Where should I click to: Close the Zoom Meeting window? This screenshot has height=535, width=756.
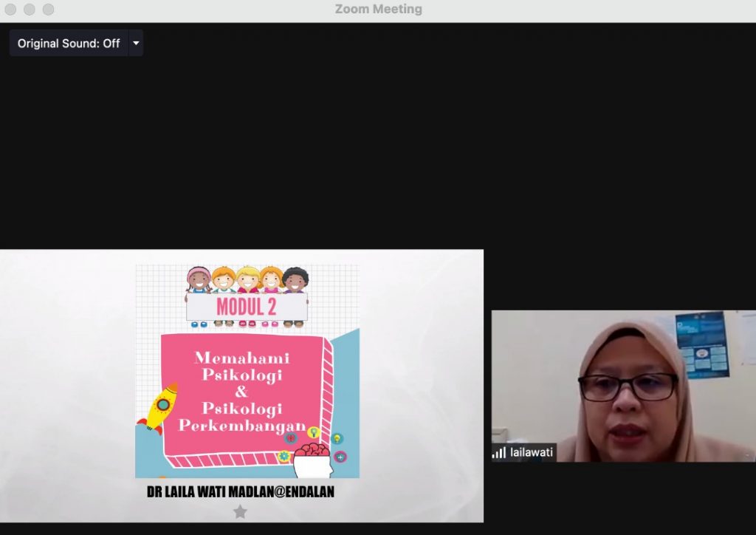(x=10, y=10)
